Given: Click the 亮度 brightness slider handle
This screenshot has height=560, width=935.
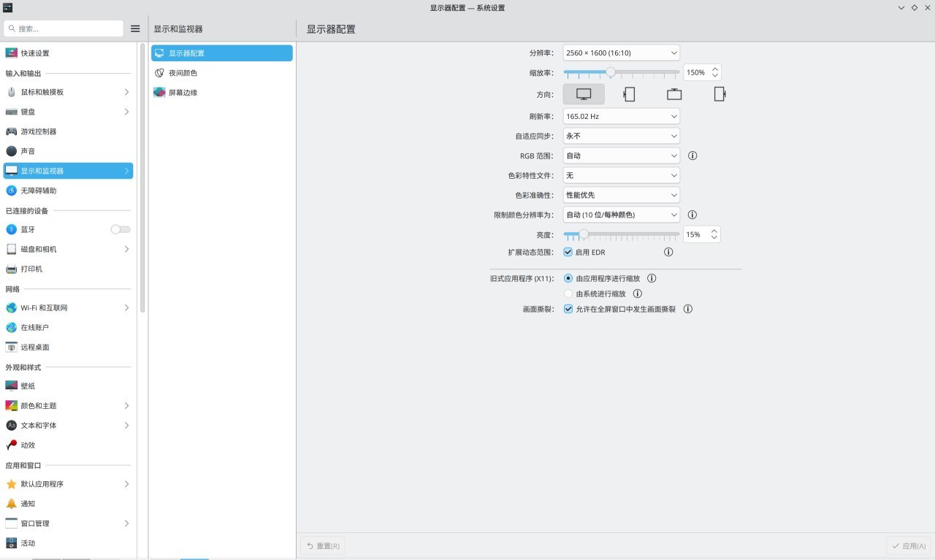Looking at the screenshot, I should 584,234.
